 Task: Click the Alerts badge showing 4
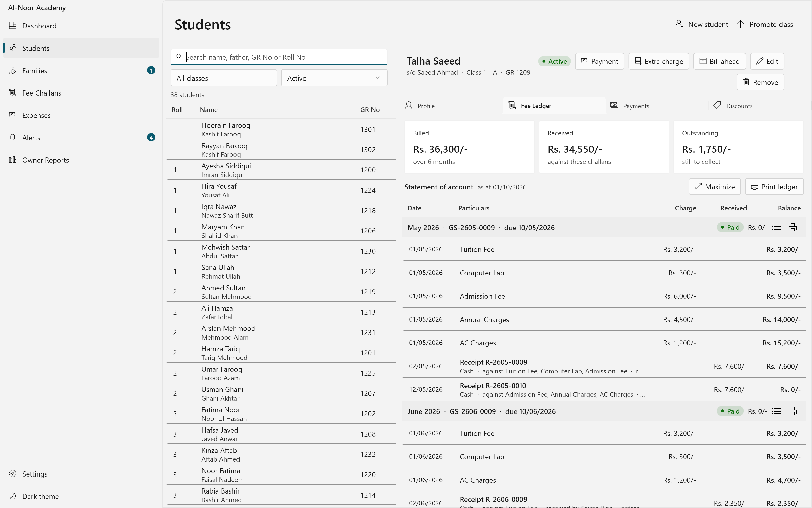pos(151,137)
